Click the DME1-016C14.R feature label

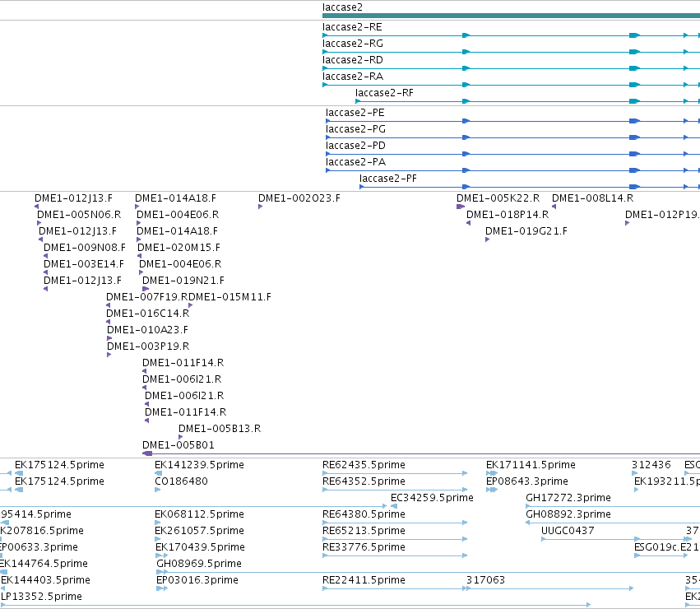pyautogui.click(x=148, y=314)
